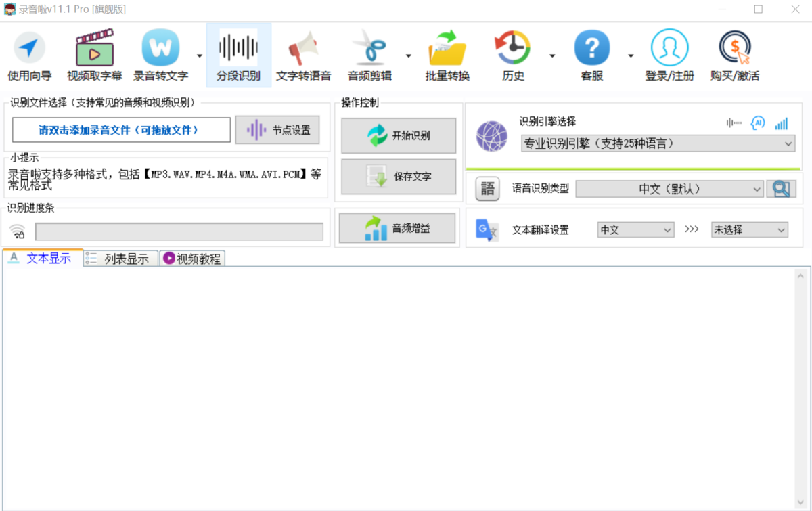Viewport: 812px width, 511px height.
Task: Click the magnifier icon beside language type
Action: pyautogui.click(x=781, y=190)
